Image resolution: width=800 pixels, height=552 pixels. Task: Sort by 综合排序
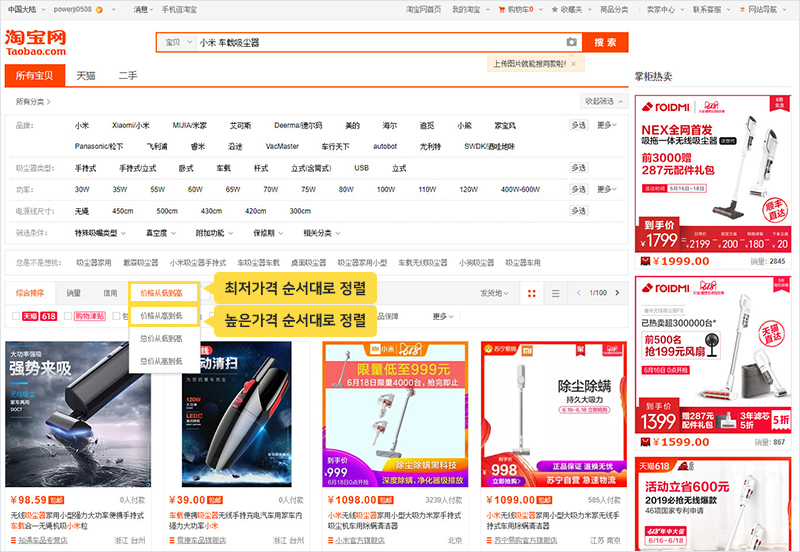(30, 293)
